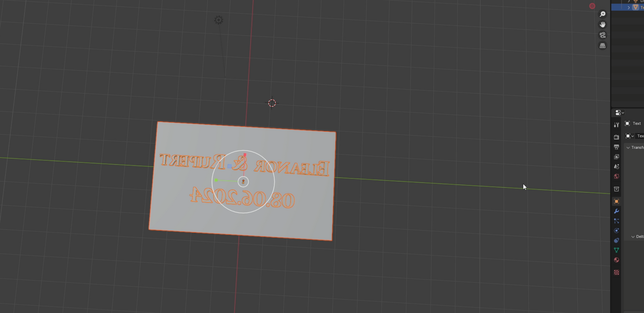Open the Output properties tab
The image size is (644, 313).
(617, 147)
